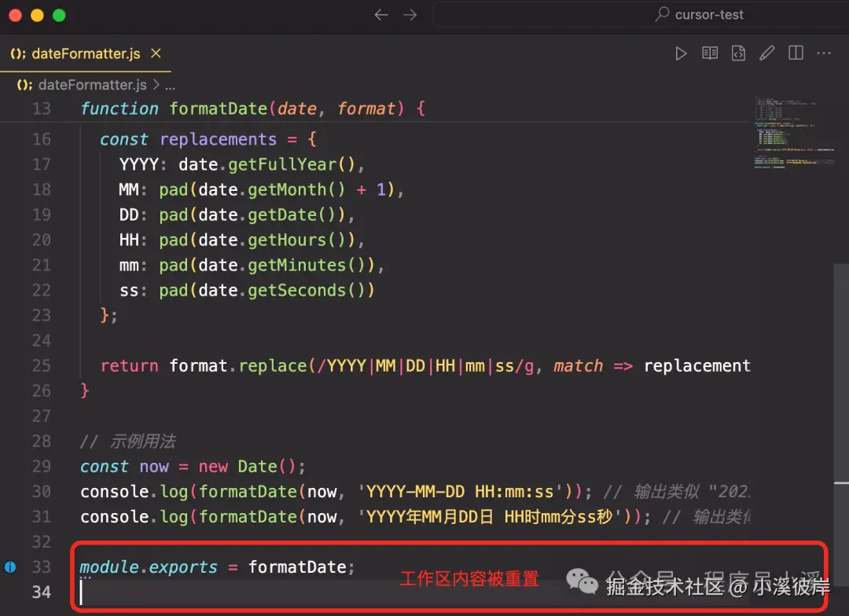Image resolution: width=849 pixels, height=616 pixels.
Task: Split the editor to the right
Action: coord(796,53)
